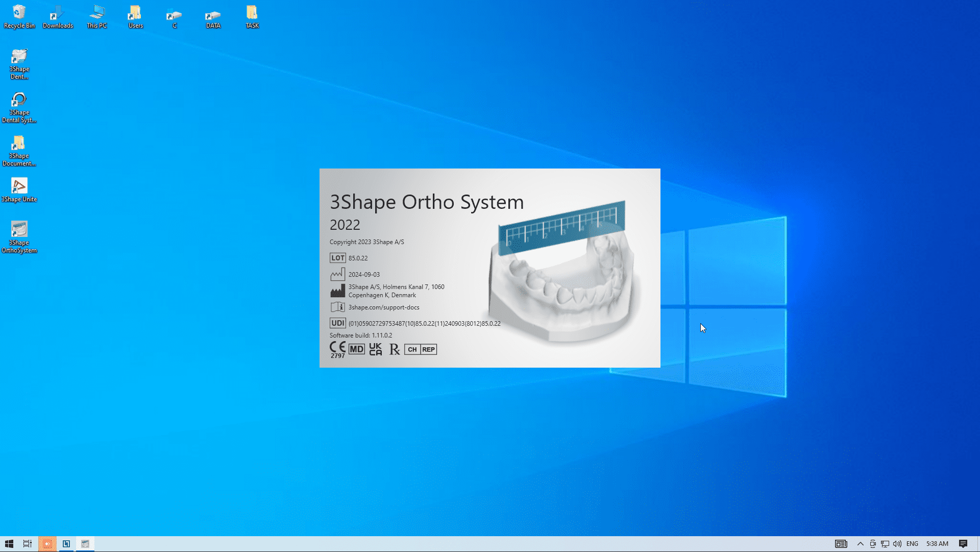The width and height of the screenshot is (980, 552).
Task: Open Task View in the taskbar
Action: click(x=28, y=544)
